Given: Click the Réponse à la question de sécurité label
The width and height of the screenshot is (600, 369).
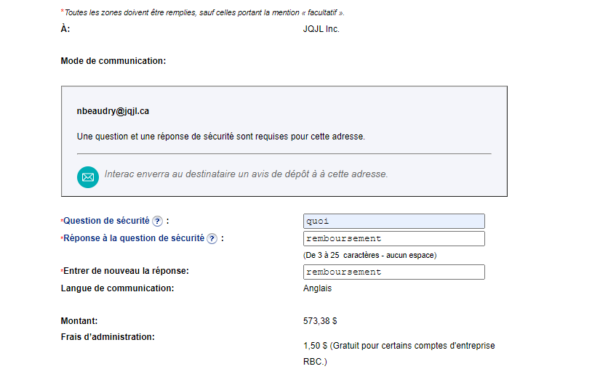Looking at the screenshot, I should pyautogui.click(x=134, y=238).
